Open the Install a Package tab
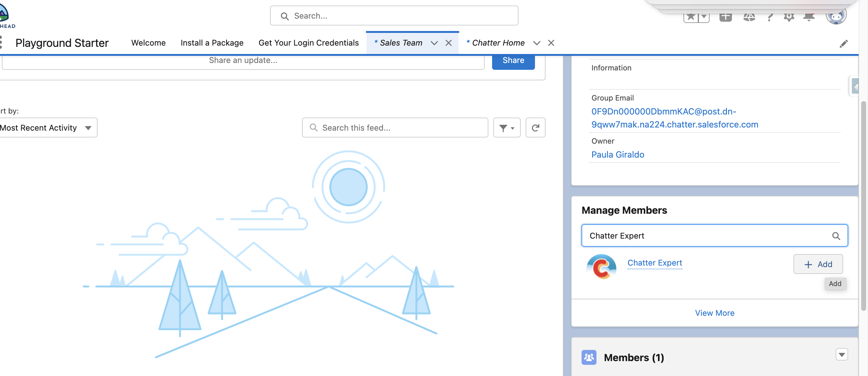This screenshot has height=376, width=868. coord(212,43)
